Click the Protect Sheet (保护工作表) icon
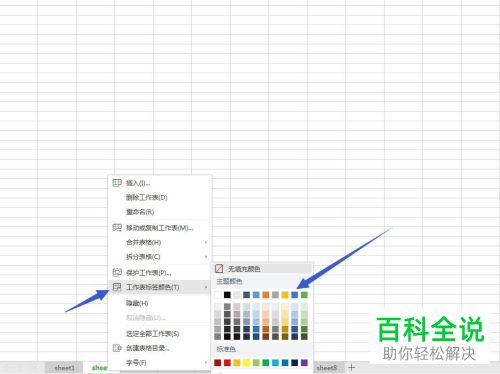500x374 pixels. 117,272
